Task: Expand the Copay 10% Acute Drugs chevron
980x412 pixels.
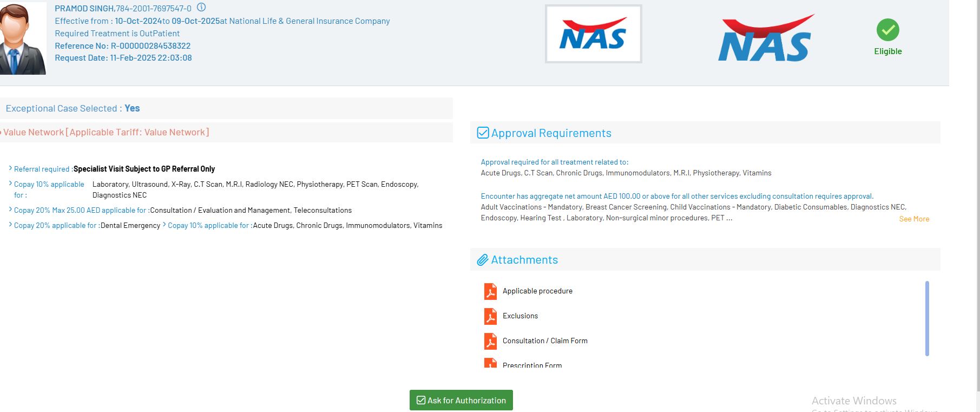Action: (x=164, y=225)
